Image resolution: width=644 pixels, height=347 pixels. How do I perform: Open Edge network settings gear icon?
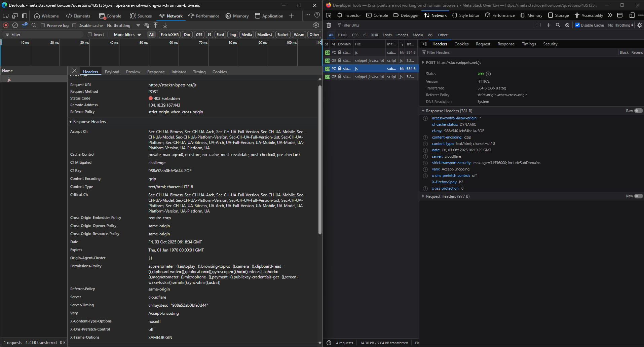pyautogui.click(x=316, y=25)
